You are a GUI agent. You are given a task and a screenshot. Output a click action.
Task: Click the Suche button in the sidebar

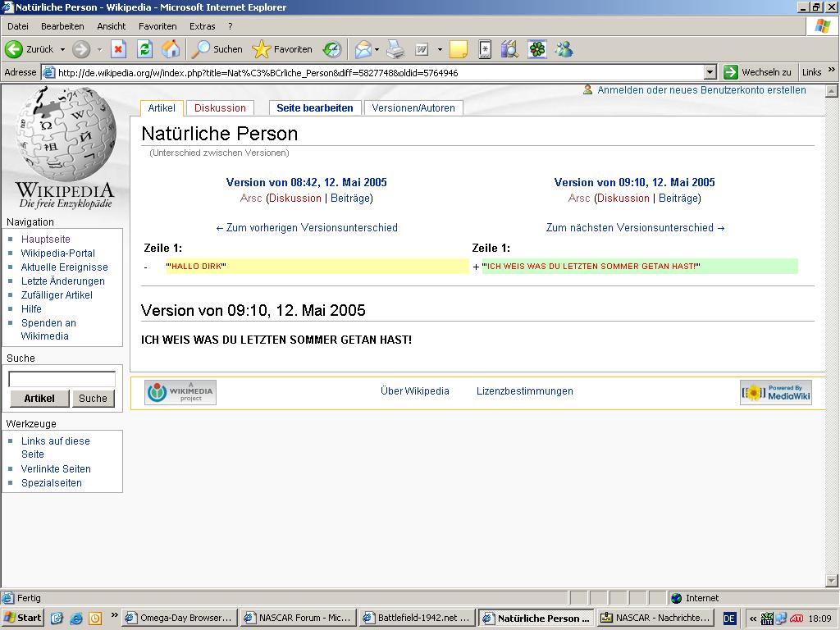94,399
